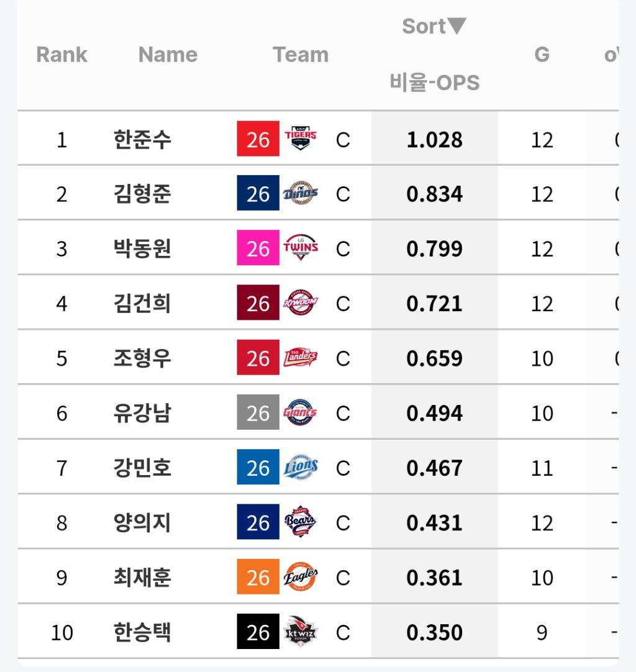This screenshot has height=672, width=636.
Task: Click the KIA Tigers team logo
Action: (x=301, y=138)
